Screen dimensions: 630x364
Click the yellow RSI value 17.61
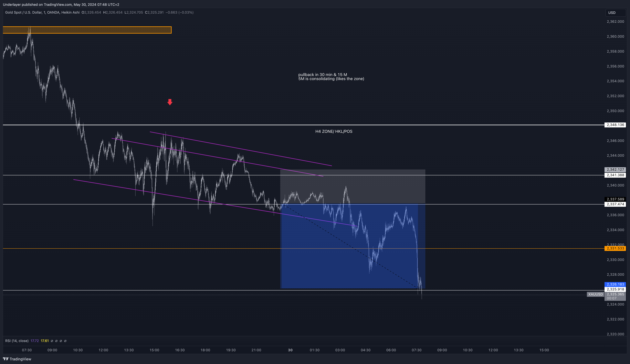[x=45, y=341]
